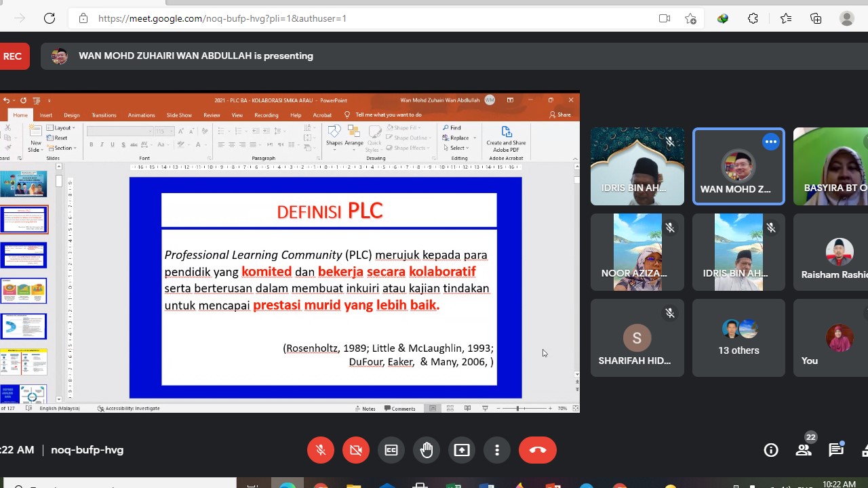Toggle Bold formatting
Screen dimensions: 868x488
coord(91,144)
